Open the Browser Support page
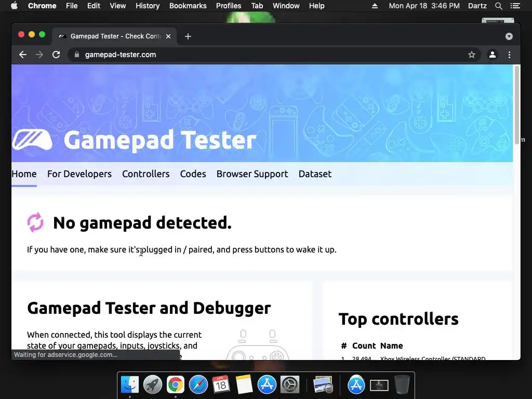 point(252,174)
